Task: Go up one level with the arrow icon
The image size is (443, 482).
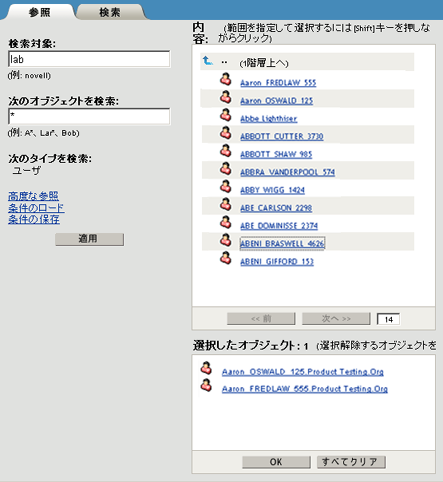Action: [x=208, y=61]
